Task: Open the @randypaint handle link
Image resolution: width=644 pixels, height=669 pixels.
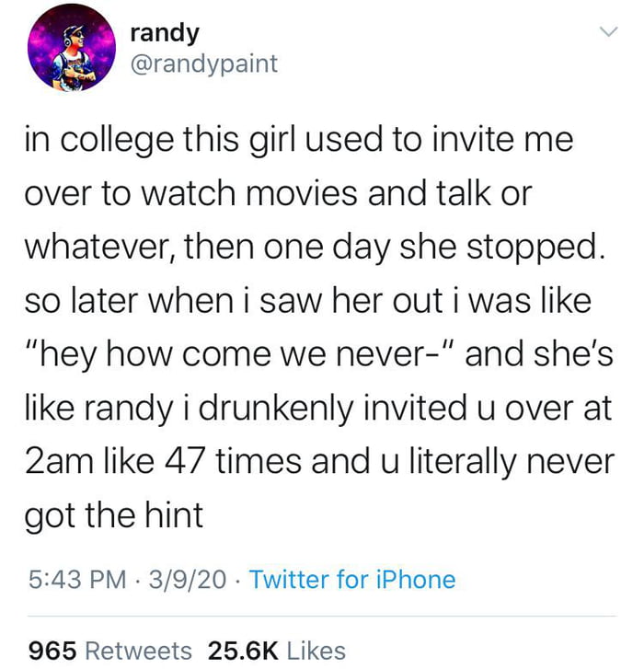Action: point(202,63)
